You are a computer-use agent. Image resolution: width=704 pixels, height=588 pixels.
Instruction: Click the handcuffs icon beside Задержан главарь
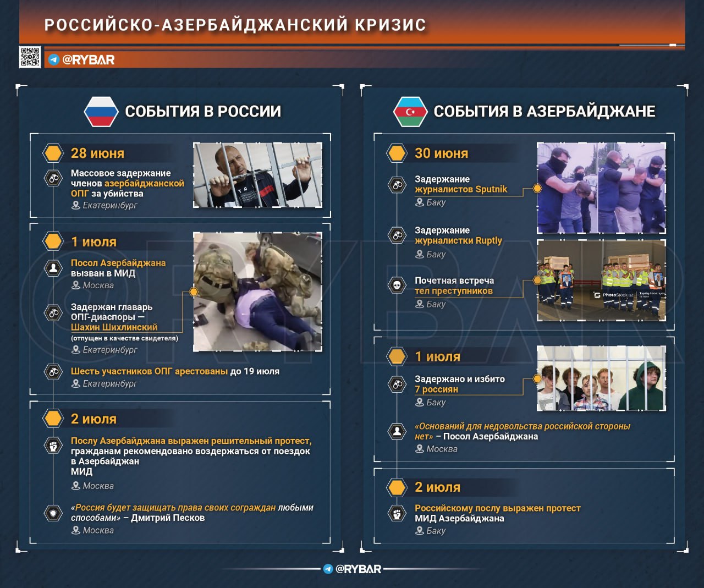(x=53, y=312)
